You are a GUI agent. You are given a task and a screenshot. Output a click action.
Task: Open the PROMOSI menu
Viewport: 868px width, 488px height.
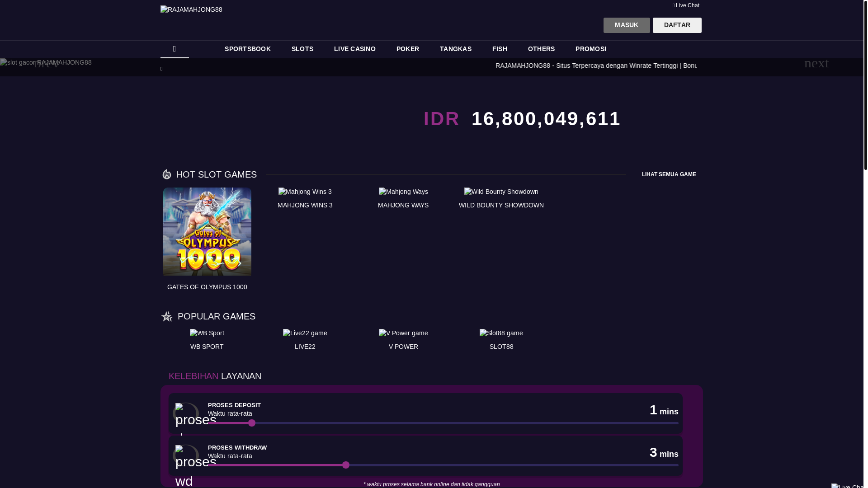click(591, 49)
